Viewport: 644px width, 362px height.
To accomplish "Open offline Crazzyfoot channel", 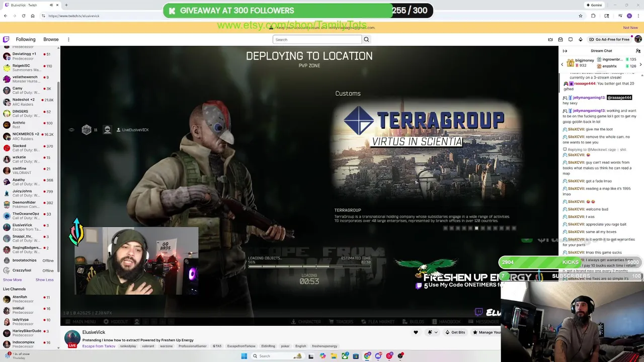I will pyautogui.click(x=29, y=270).
